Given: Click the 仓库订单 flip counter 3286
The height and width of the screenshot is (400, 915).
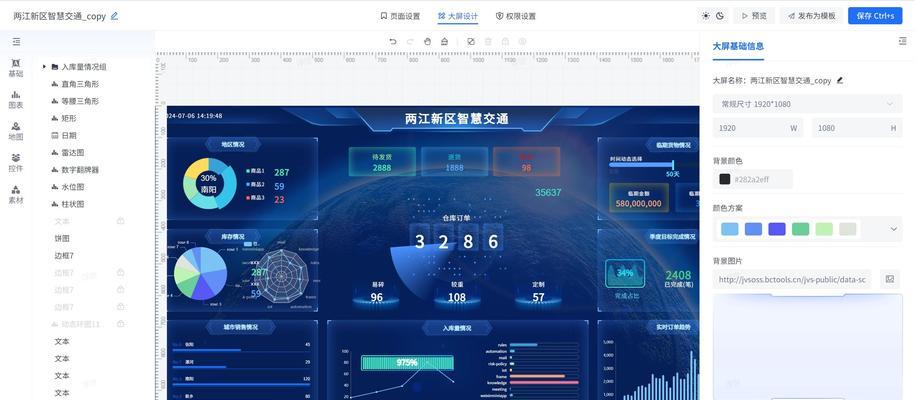Looking at the screenshot, I should coord(456,240).
